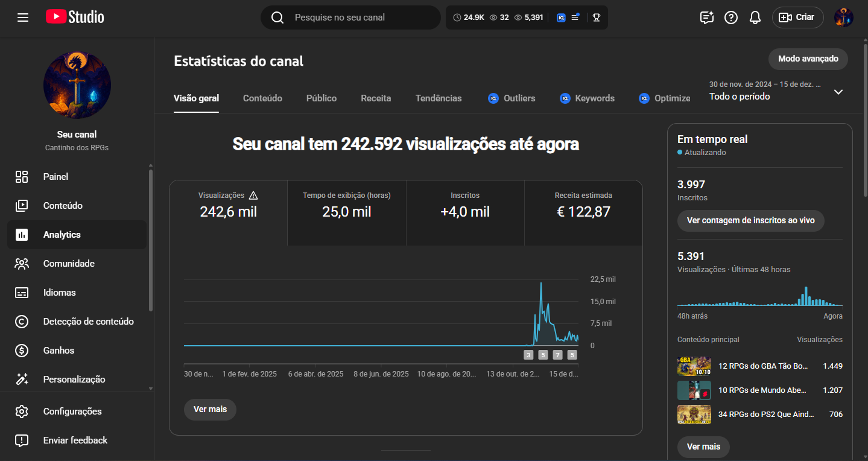Open the sparkle chat assistant icon
This screenshot has height=461, width=868.
[707, 17]
